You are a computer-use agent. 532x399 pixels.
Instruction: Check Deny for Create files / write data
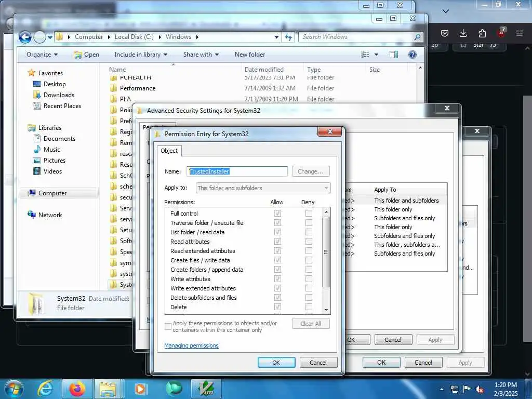[x=309, y=260]
